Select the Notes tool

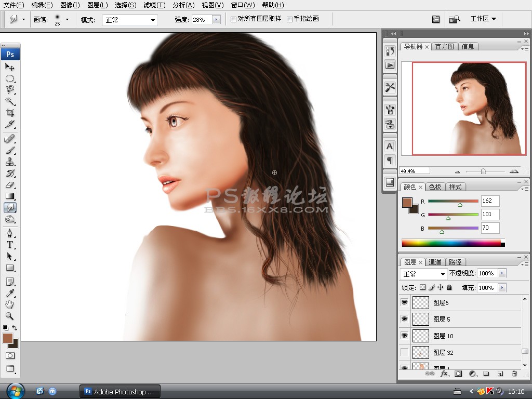click(10, 282)
